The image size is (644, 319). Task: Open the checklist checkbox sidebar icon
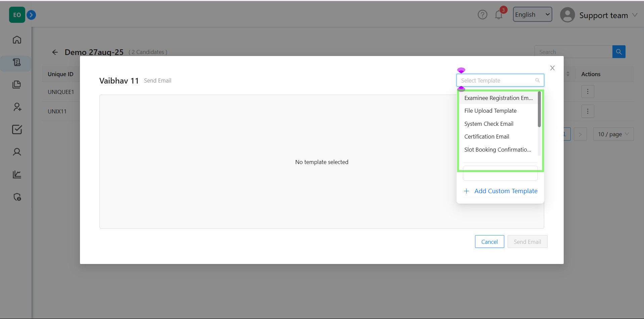pyautogui.click(x=17, y=129)
